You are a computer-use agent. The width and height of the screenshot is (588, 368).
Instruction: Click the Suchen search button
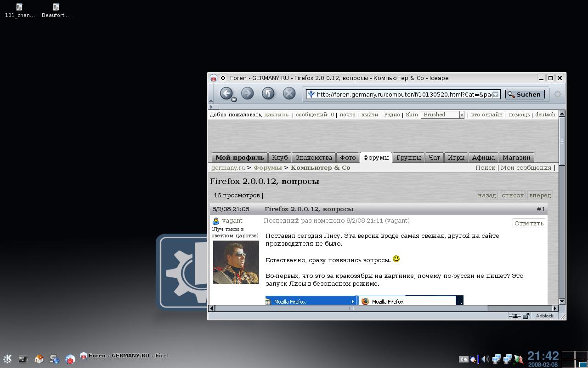point(525,94)
